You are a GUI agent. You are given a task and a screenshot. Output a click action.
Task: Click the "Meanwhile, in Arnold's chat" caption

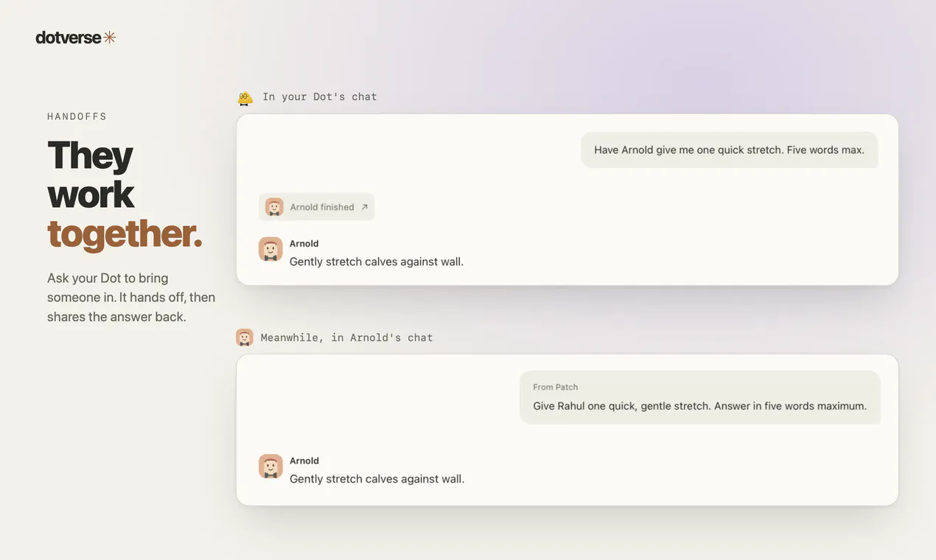347,337
